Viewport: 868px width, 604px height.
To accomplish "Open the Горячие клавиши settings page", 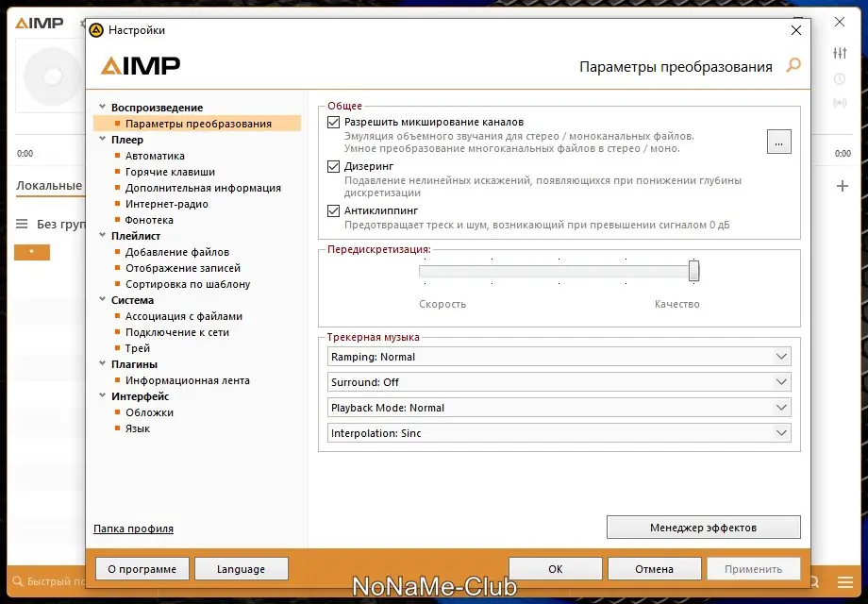I will pos(170,172).
